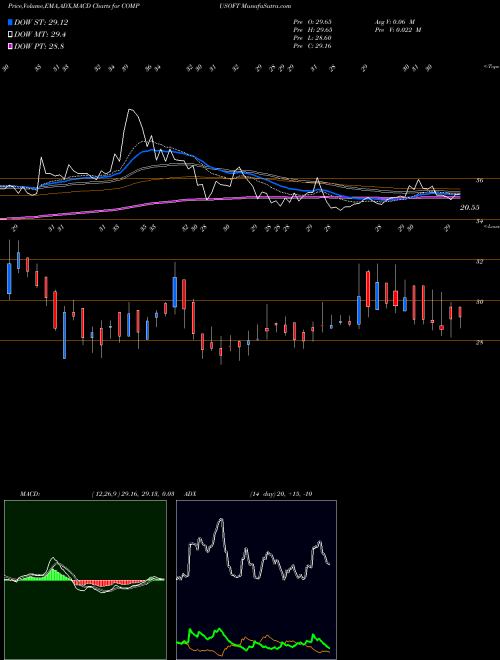Select the 'DOW MT: 29.4' legend text
This screenshot has width=500, height=660.
[x=40, y=35]
